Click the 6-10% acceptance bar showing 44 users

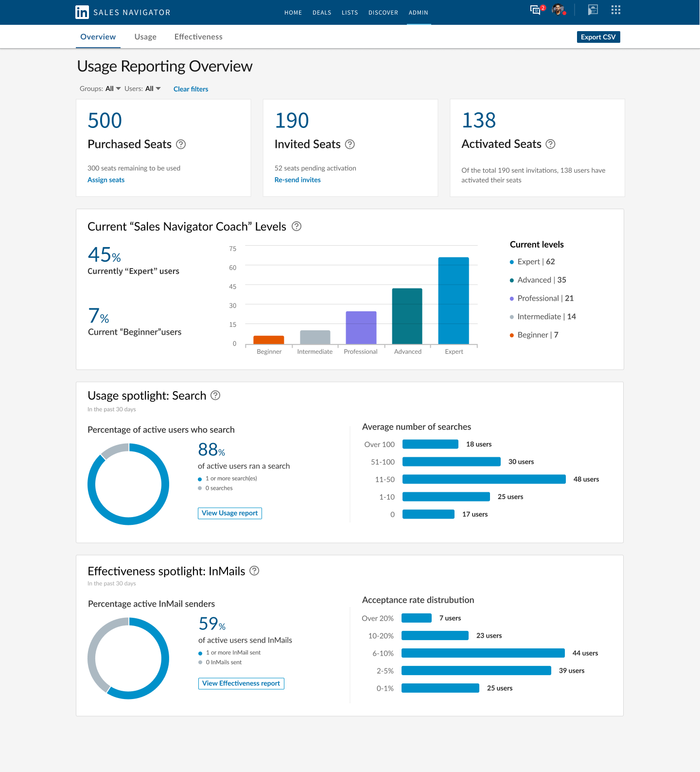click(483, 653)
